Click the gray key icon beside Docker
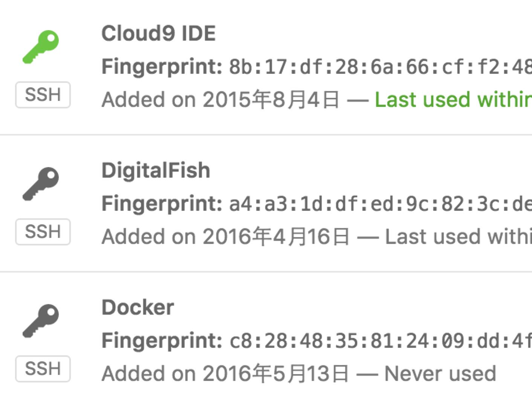This screenshot has height=405, width=532. point(41,321)
